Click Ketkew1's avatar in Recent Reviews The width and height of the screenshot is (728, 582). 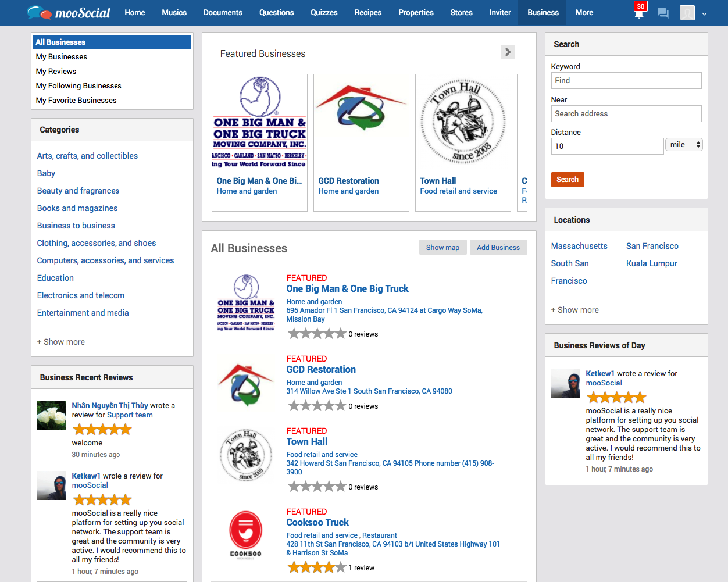(x=52, y=485)
